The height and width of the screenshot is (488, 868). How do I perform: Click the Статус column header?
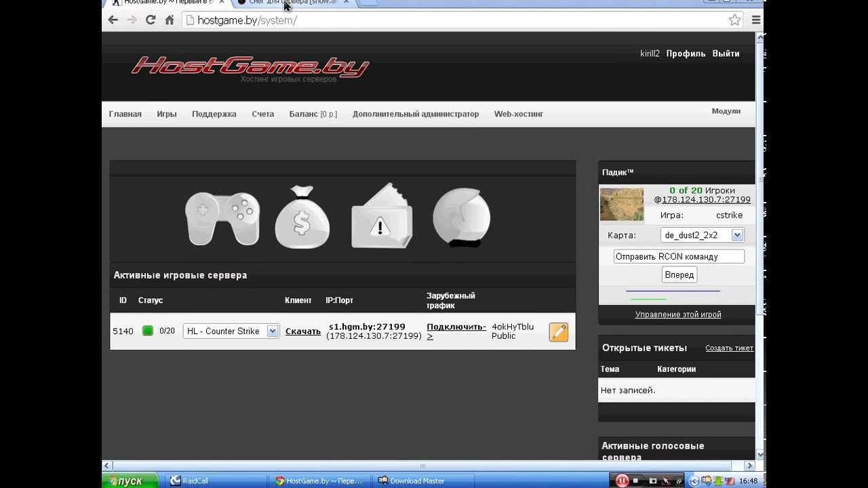[151, 300]
